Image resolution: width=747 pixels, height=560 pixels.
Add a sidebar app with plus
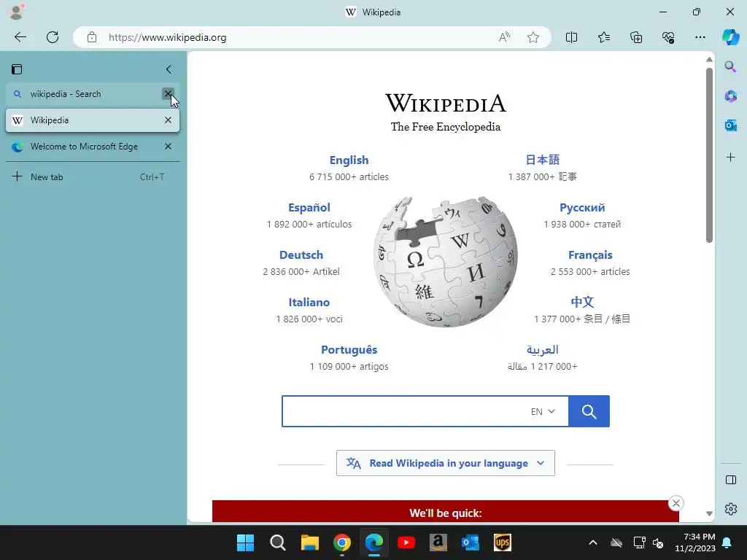coord(730,157)
